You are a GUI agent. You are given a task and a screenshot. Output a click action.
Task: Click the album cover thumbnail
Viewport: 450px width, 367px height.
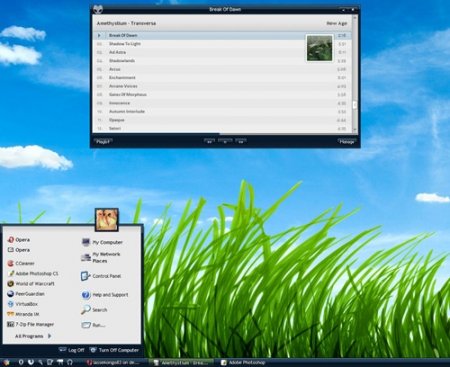pos(319,48)
